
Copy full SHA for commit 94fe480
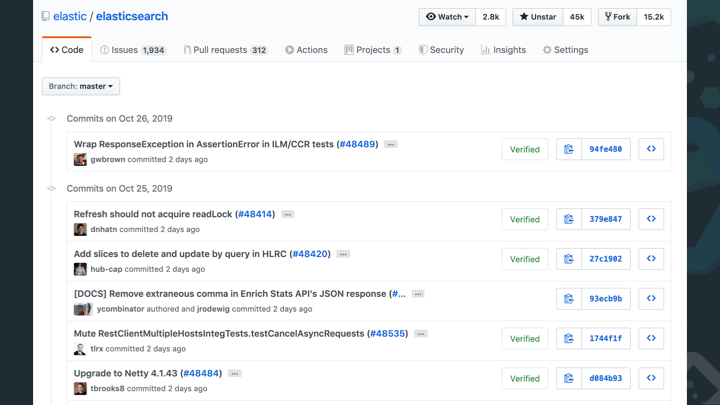pos(568,149)
